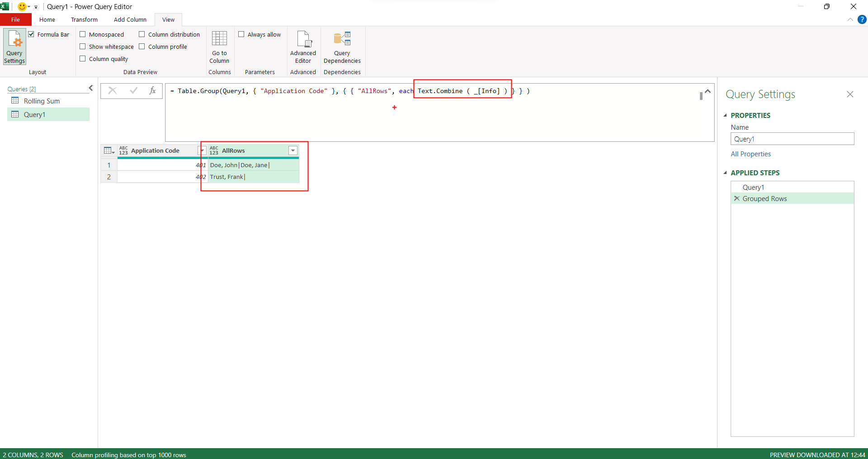Image resolution: width=868 pixels, height=459 pixels.
Task: Open Query Settings pane from ribbon
Action: click(x=14, y=47)
